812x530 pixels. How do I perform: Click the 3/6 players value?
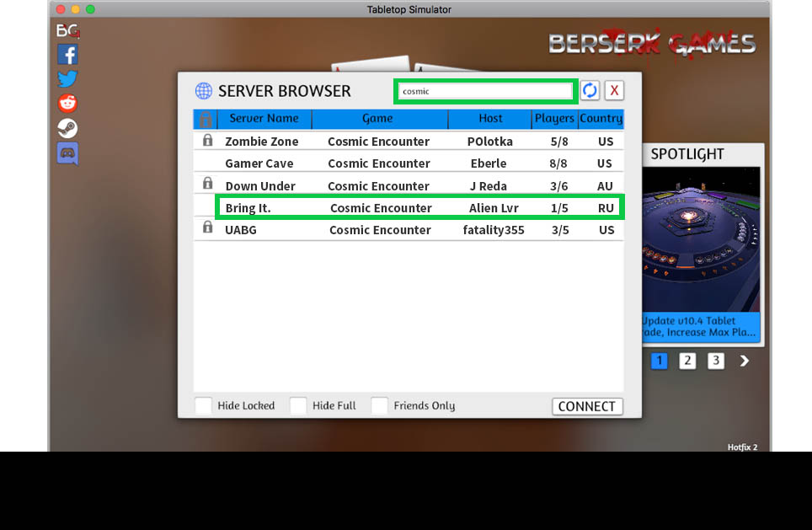(x=558, y=186)
